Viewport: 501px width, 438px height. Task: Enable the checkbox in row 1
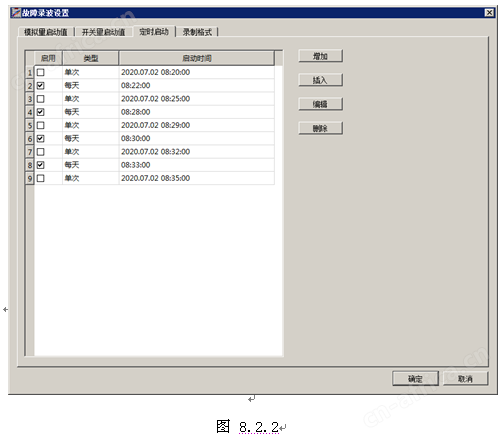(41, 72)
